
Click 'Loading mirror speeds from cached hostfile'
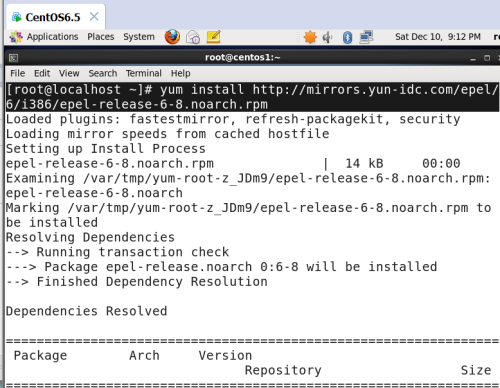point(168,134)
